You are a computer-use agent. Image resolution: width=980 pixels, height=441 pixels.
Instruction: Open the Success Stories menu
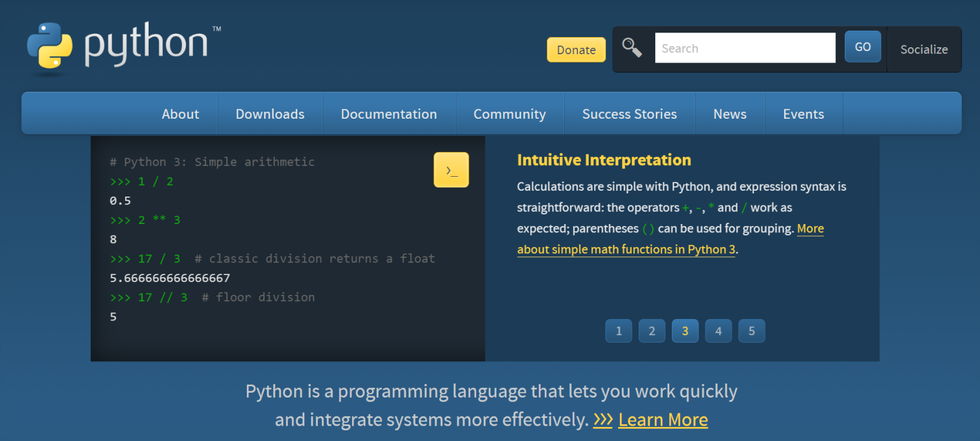click(629, 113)
